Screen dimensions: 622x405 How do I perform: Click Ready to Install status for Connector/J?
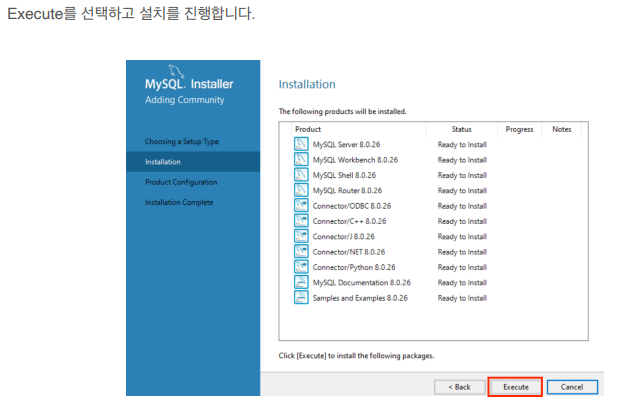(462, 237)
